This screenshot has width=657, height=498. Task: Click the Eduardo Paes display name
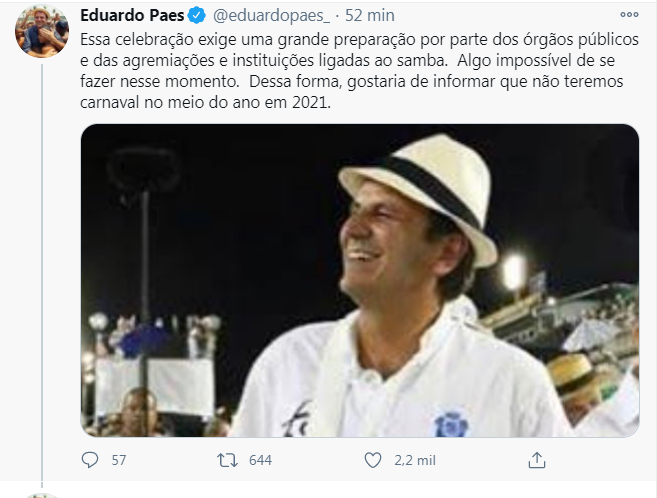[x=132, y=15]
